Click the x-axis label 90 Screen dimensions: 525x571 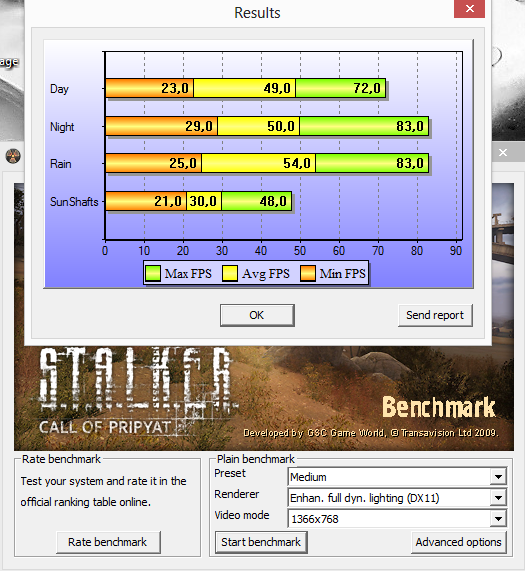click(x=455, y=251)
